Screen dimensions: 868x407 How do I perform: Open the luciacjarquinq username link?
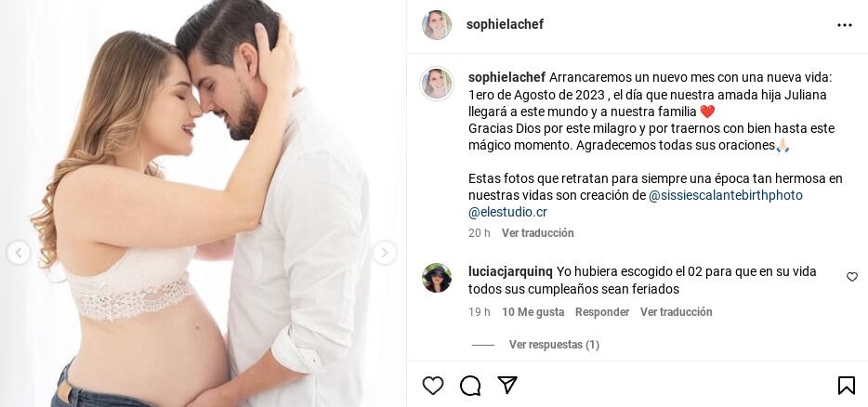[x=510, y=272]
